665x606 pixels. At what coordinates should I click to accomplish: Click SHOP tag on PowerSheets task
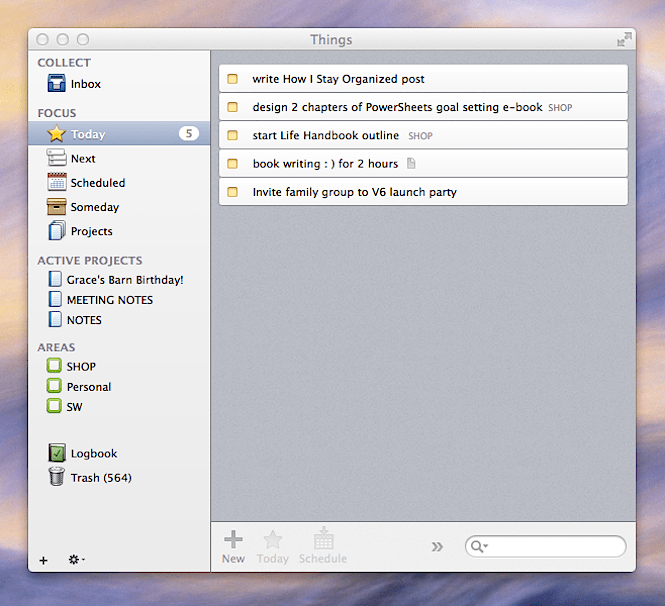[560, 108]
